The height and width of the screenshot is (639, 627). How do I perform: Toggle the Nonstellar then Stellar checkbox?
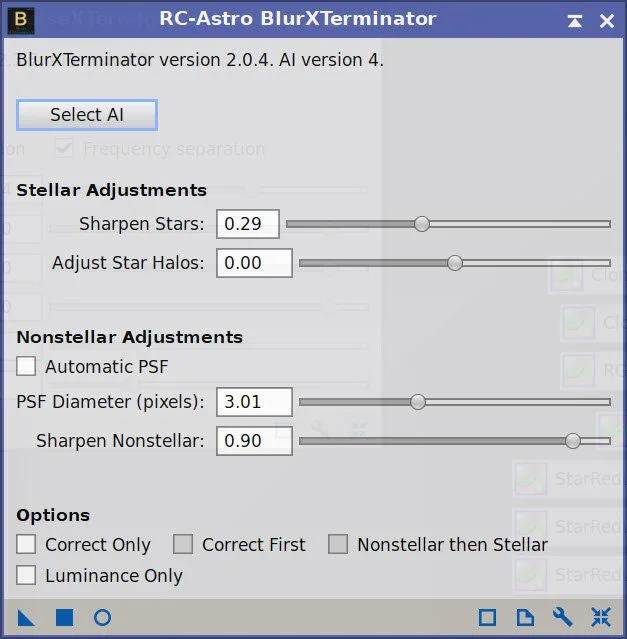coord(338,544)
